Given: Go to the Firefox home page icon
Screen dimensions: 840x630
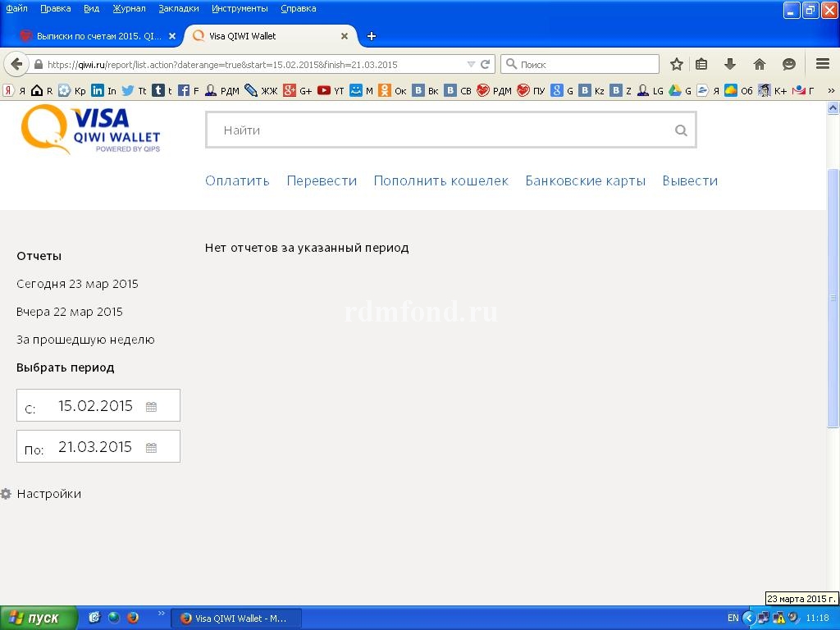Looking at the screenshot, I should tap(759, 64).
